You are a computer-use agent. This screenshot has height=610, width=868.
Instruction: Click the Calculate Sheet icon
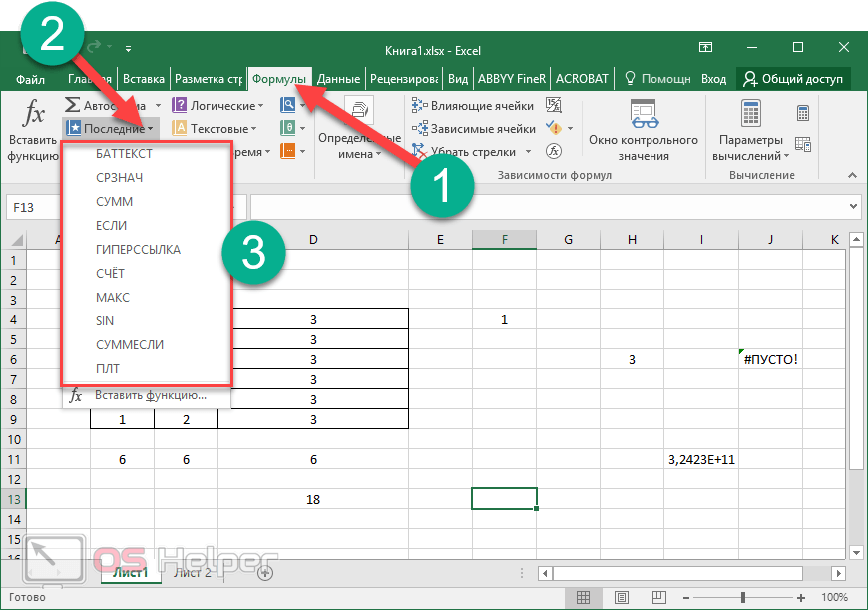tap(803, 145)
